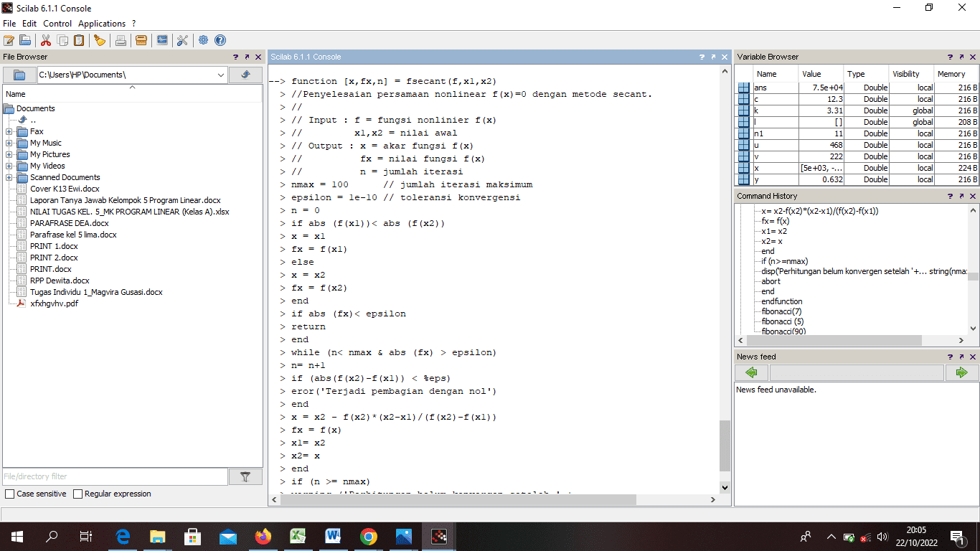Undock the Scilab Console panel

713,57
